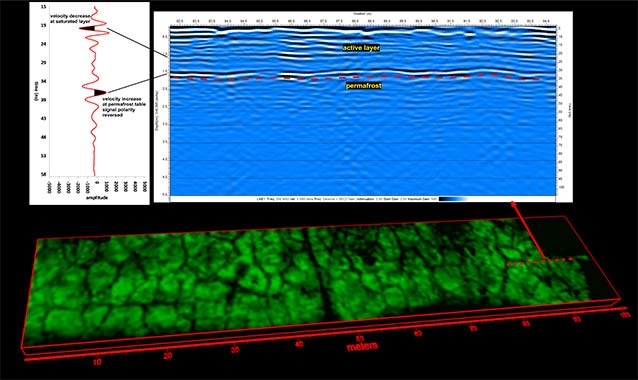The height and width of the screenshot is (380, 638).
Task: Select the "velocity decrease at saturated layer" annotation
Action: point(69,19)
